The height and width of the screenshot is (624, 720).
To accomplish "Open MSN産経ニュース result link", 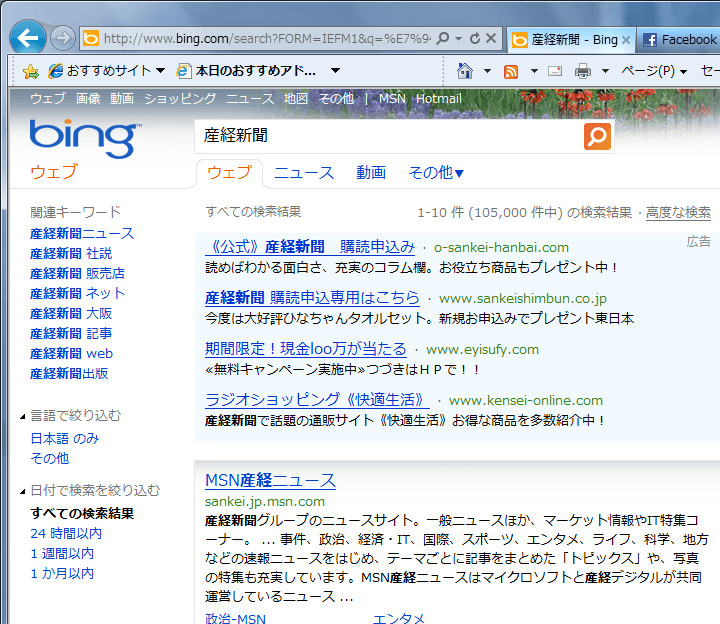I will point(270,481).
